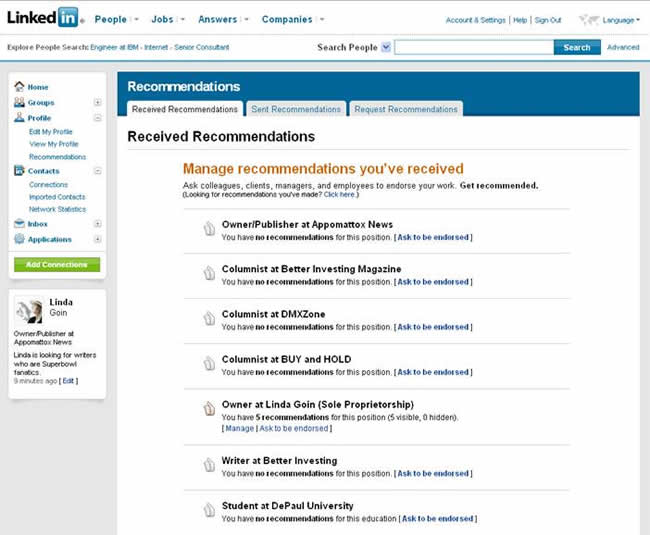This screenshot has width=650, height=535.
Task: Ask to be endorsed for Appomattox News
Action: (x=433, y=237)
